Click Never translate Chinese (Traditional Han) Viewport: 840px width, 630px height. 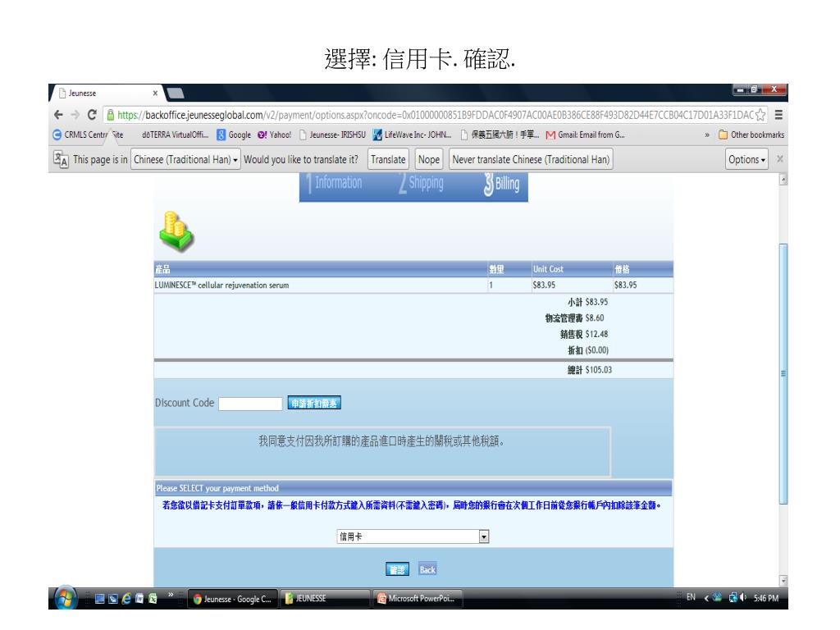(531, 159)
